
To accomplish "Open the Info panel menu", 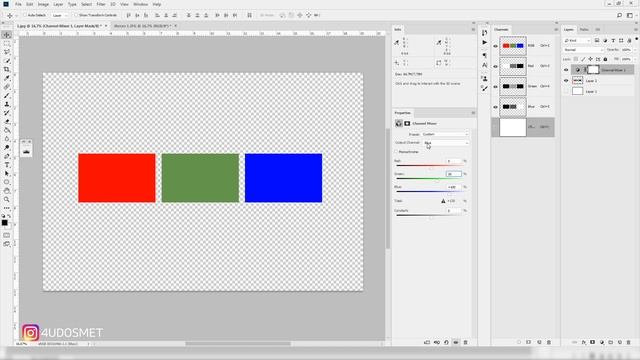I will click(x=473, y=29).
